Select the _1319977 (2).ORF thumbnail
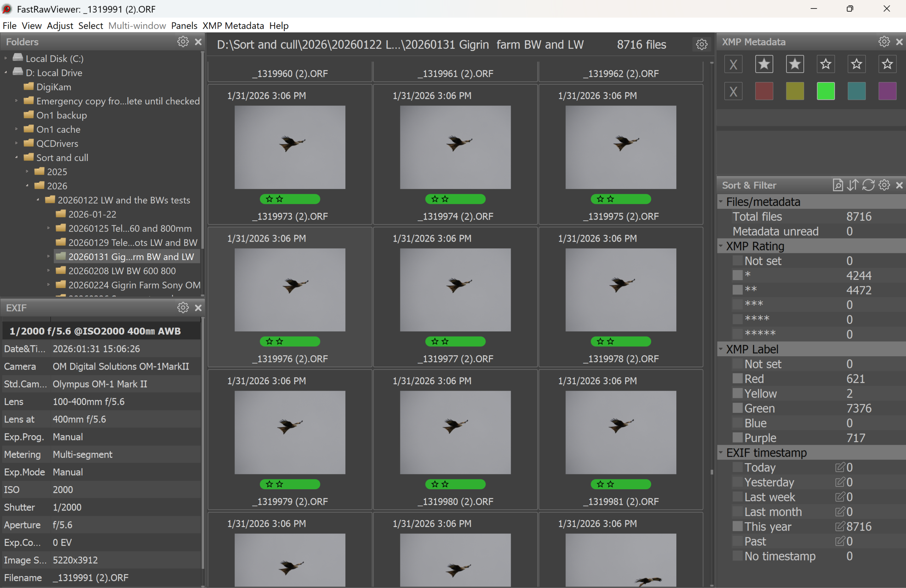 coord(455,290)
